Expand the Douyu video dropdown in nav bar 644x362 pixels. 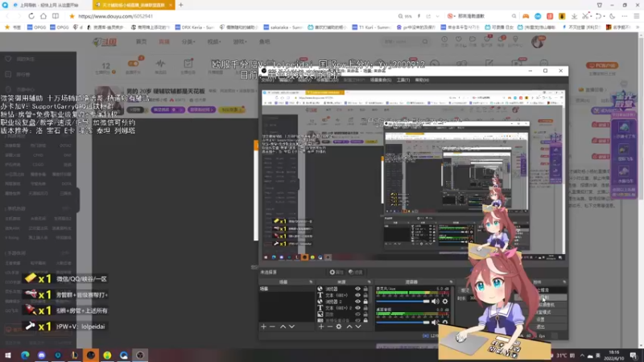coord(214,42)
